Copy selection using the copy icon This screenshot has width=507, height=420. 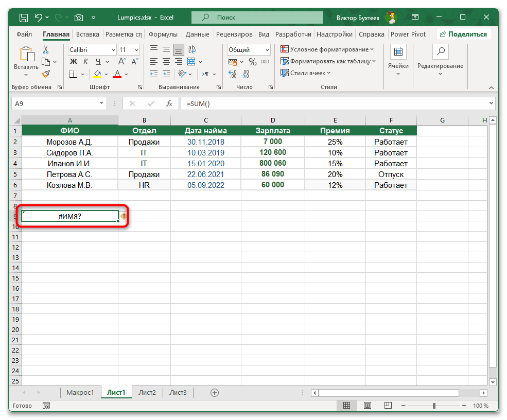pos(46,62)
